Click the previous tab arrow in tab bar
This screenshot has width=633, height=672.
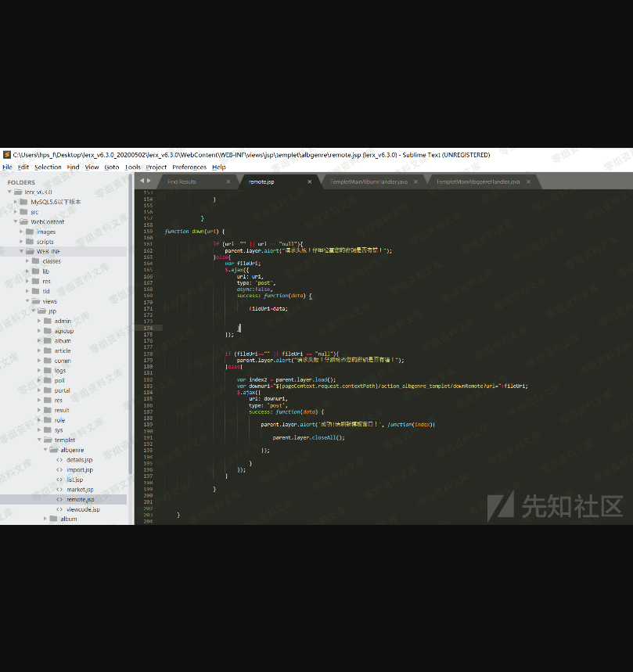(142, 181)
